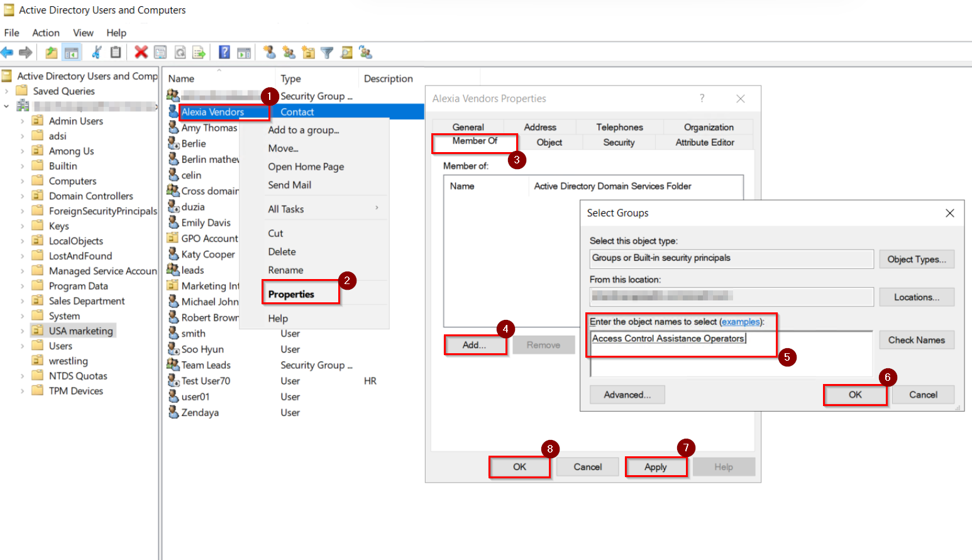Switch to the Member Of tab
Image resolution: width=972 pixels, height=560 pixels.
click(x=473, y=143)
